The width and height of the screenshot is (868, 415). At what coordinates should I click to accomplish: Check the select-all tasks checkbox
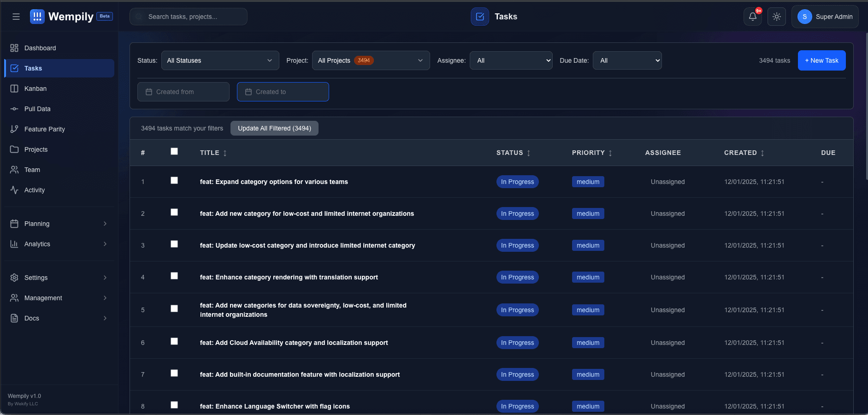tap(174, 151)
